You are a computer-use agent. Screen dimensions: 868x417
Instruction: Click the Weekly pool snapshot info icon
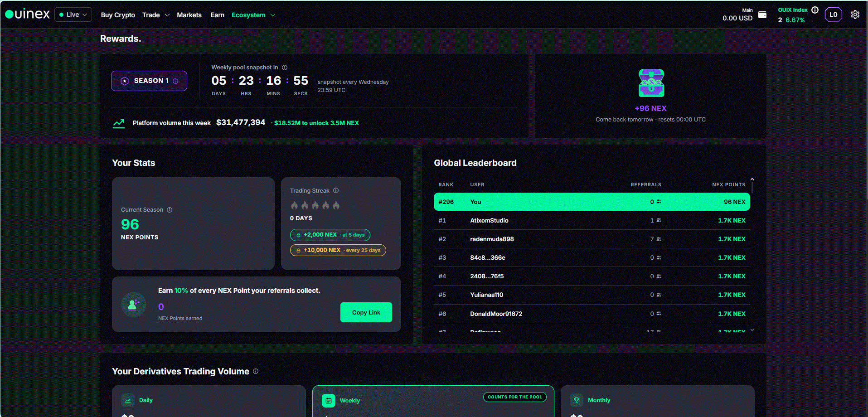[285, 68]
